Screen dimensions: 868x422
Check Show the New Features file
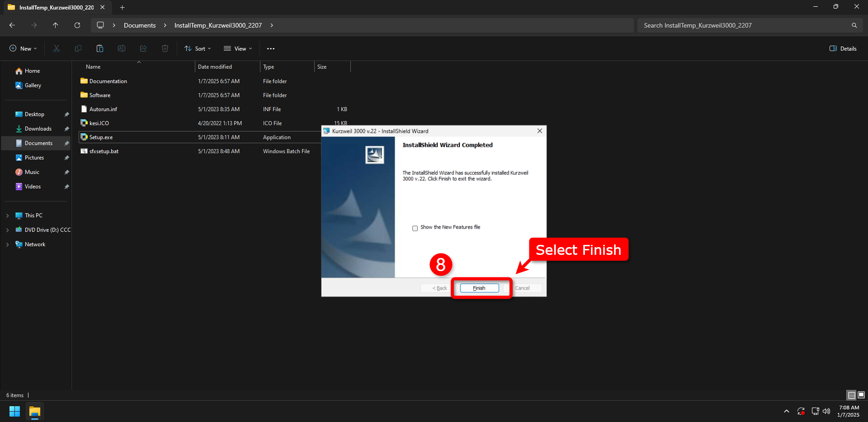tap(415, 228)
